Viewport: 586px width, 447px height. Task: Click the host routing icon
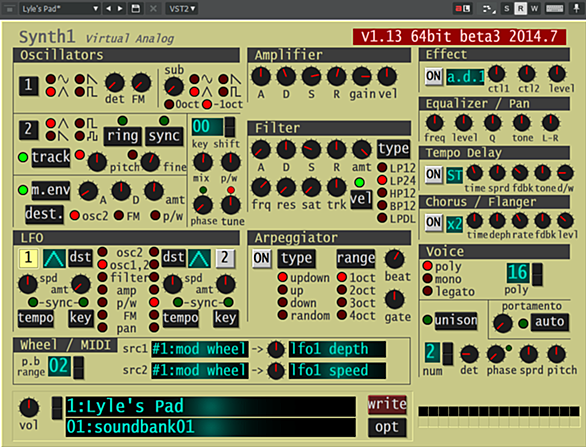pyautogui.click(x=487, y=9)
